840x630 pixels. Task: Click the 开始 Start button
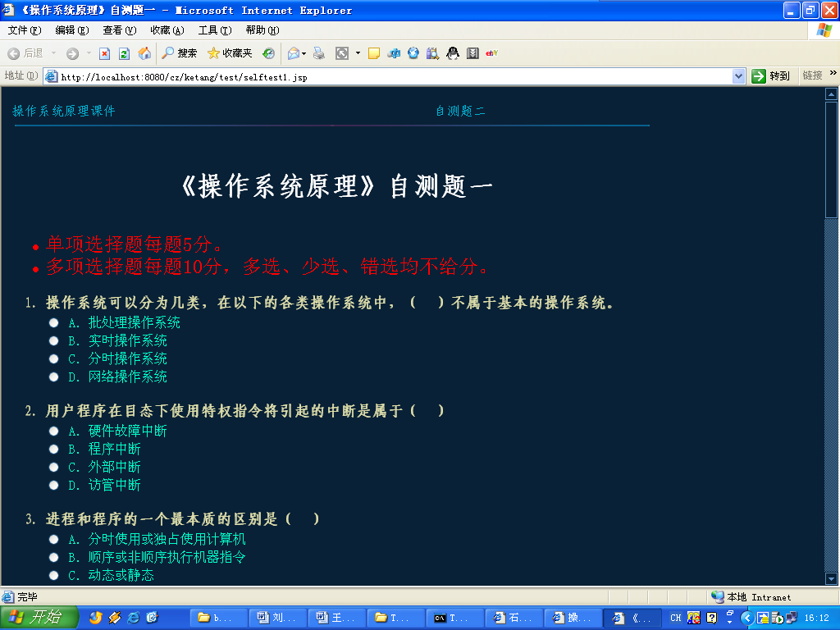pyautogui.click(x=39, y=618)
